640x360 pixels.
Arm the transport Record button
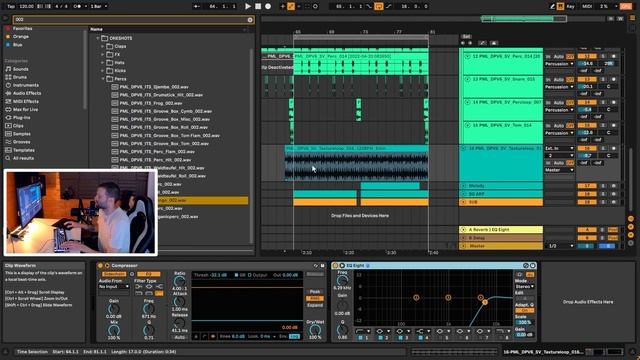click(x=268, y=6)
